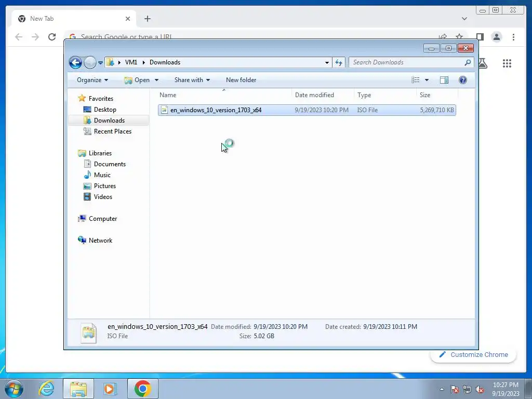
Task: Open the Documents library
Action: (110, 164)
